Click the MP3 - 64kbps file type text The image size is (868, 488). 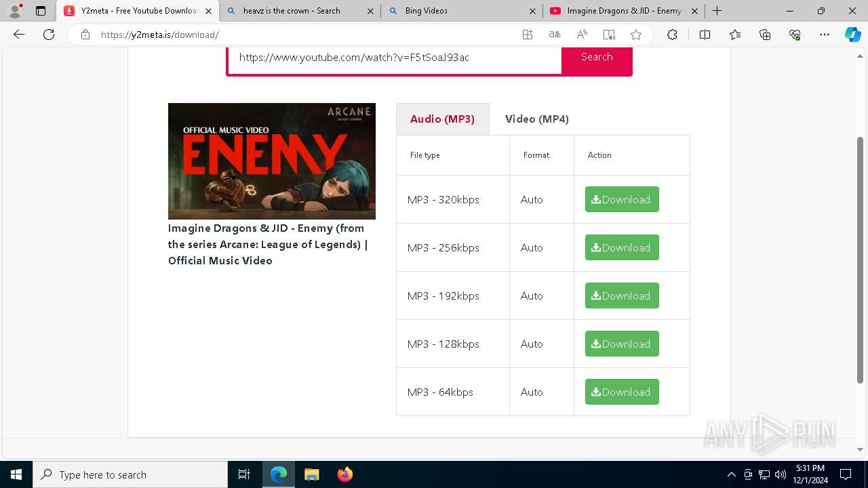point(440,392)
